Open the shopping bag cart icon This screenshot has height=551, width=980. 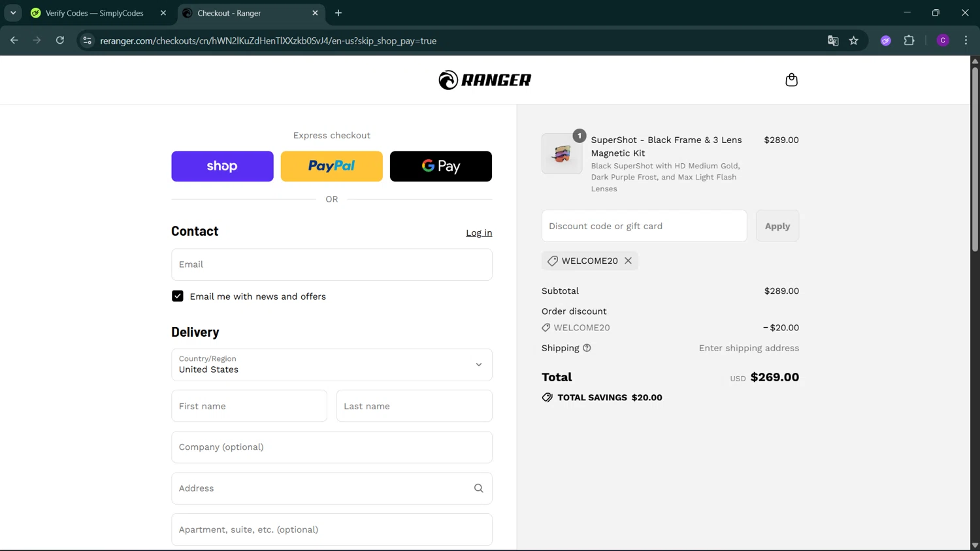click(791, 80)
